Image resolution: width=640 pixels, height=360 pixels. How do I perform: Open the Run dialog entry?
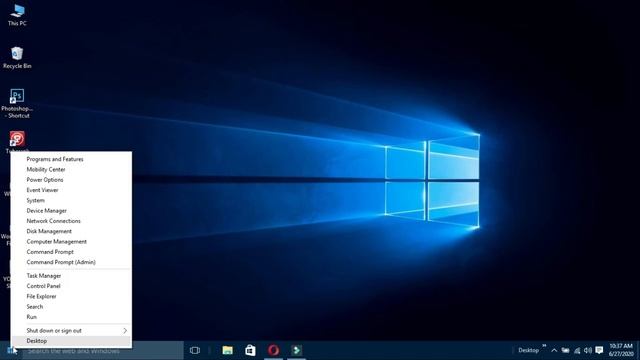coord(71,317)
